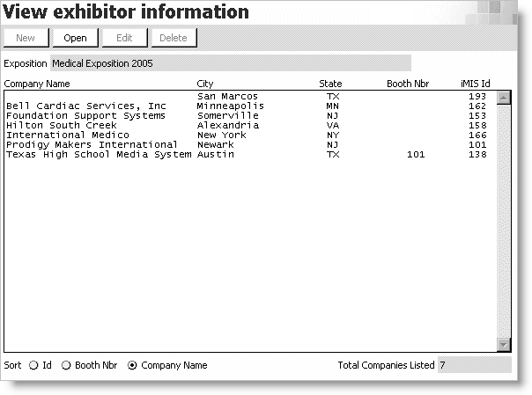
Task: Select the Foundation Support Systems row
Action: point(250,115)
